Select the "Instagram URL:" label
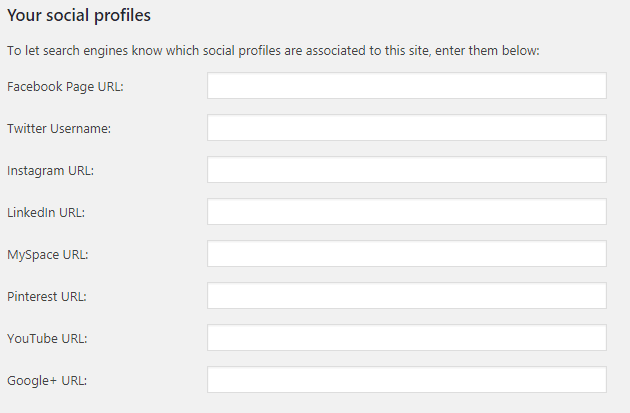Image resolution: width=630 pixels, height=413 pixels. (x=50, y=171)
